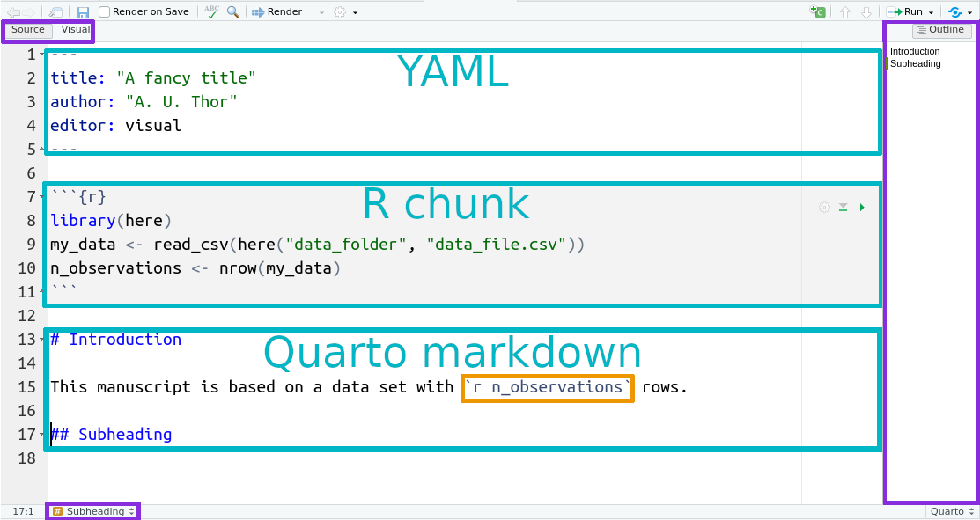
Task: Collapse Introduction section fold at line 13
Action: click(x=41, y=340)
